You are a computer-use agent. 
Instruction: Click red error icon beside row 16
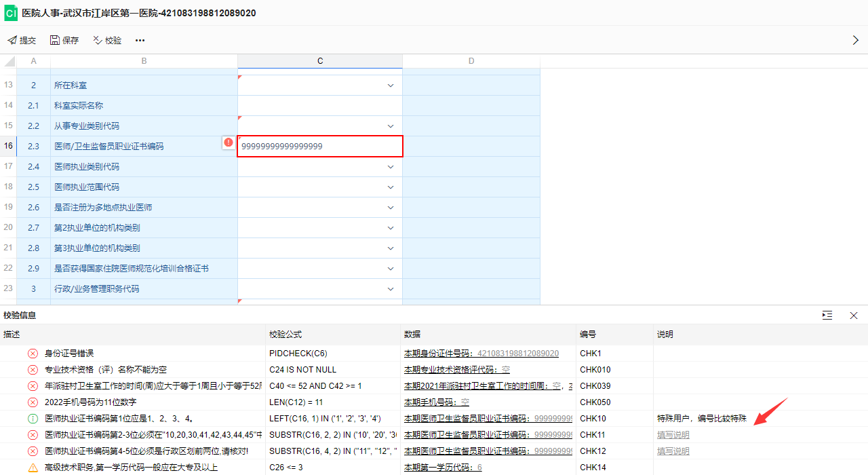pyautogui.click(x=229, y=142)
